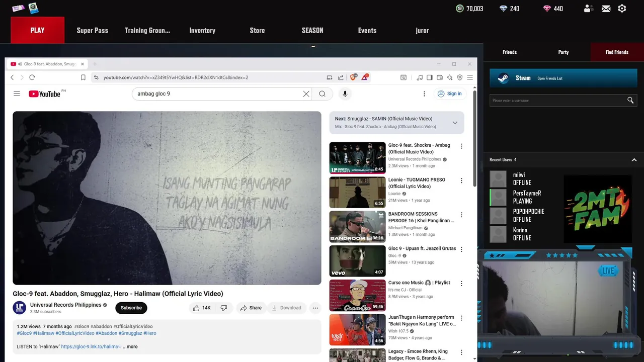Image resolution: width=644 pixels, height=362 pixels.
Task: Mute the audio-playing YouTube tab
Action: tap(20, 64)
